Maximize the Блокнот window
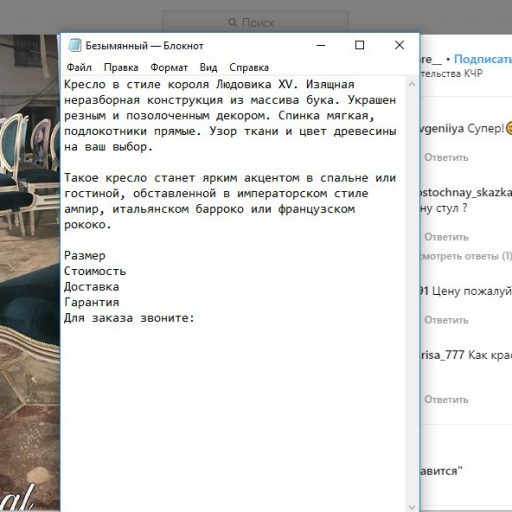512x512 pixels. click(x=359, y=45)
